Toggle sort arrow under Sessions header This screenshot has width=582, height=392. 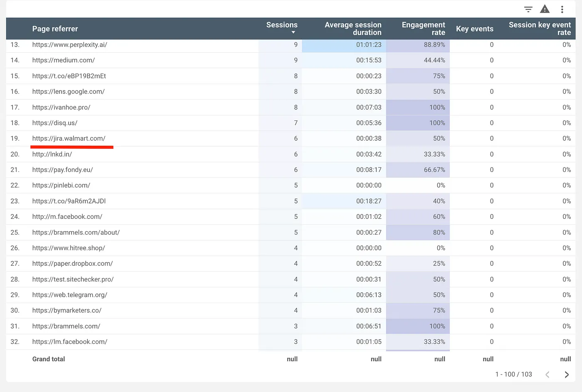click(293, 32)
